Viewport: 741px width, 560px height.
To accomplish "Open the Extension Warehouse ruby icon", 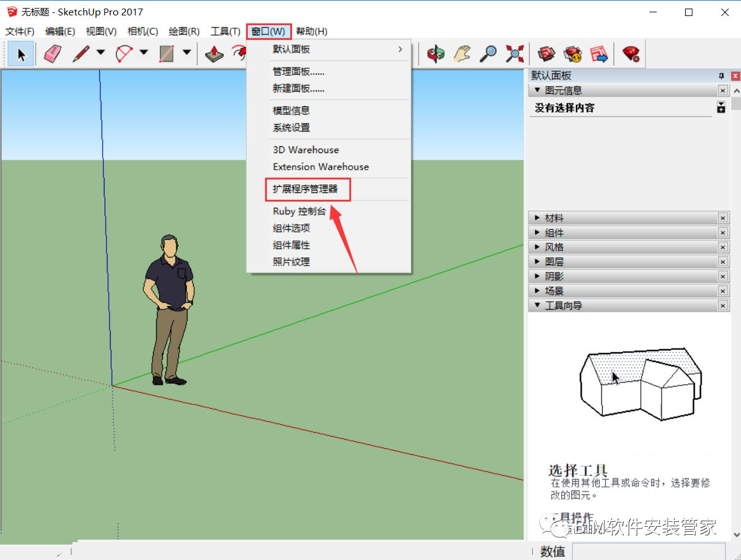I will (631, 54).
